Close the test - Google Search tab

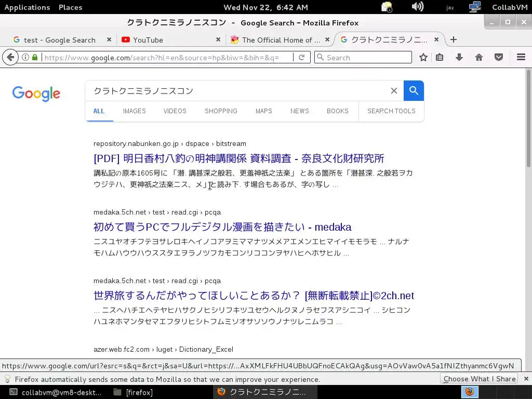click(x=109, y=39)
